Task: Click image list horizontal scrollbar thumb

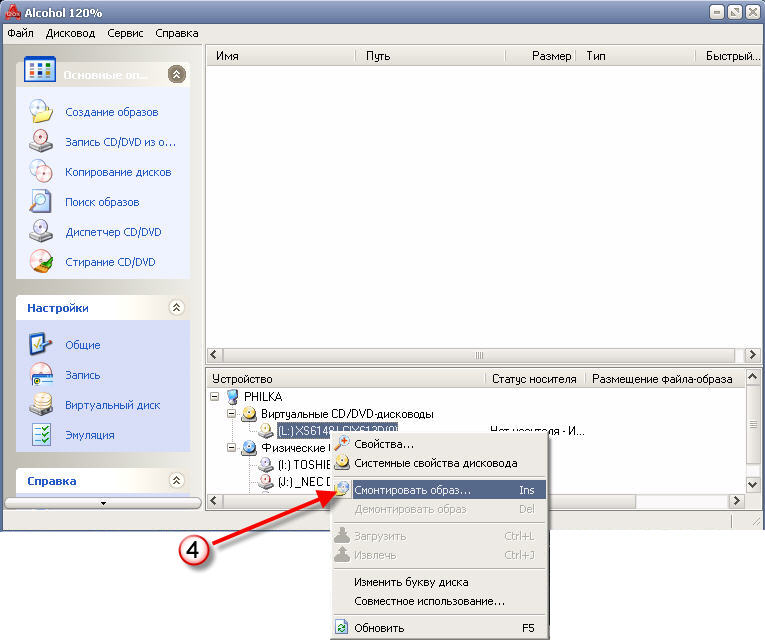Action: (x=479, y=355)
